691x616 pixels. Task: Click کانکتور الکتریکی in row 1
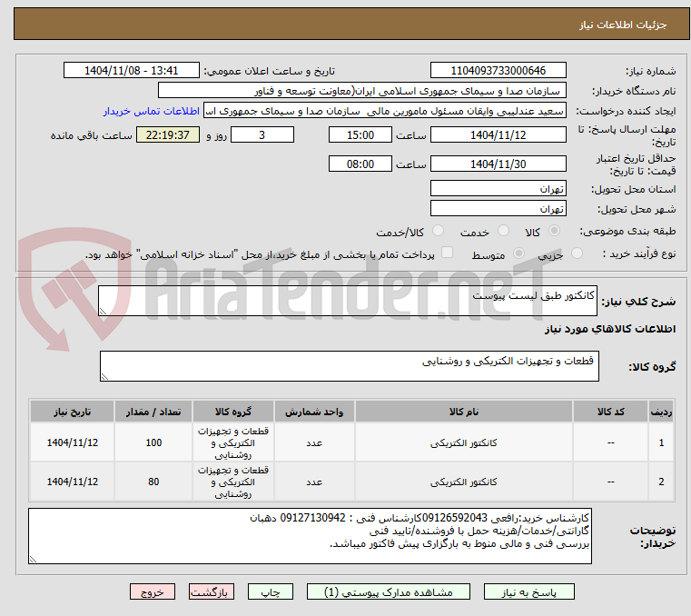click(x=464, y=442)
